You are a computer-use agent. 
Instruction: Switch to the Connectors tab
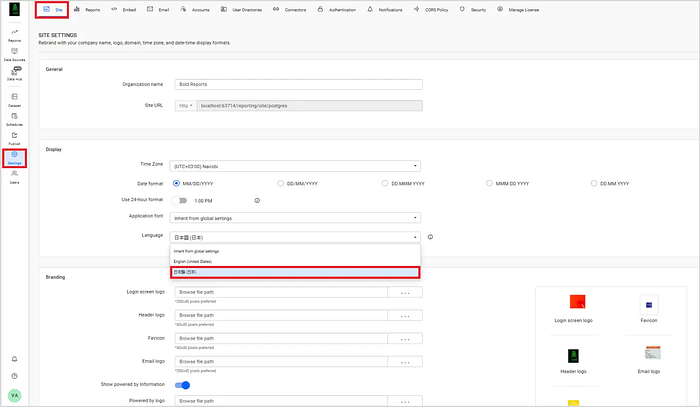(x=289, y=9)
